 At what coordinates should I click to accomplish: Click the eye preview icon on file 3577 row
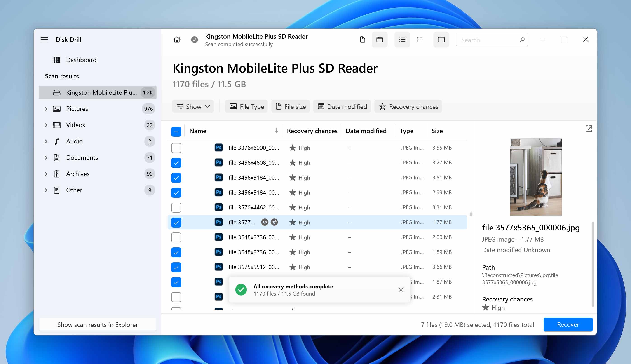(x=264, y=222)
